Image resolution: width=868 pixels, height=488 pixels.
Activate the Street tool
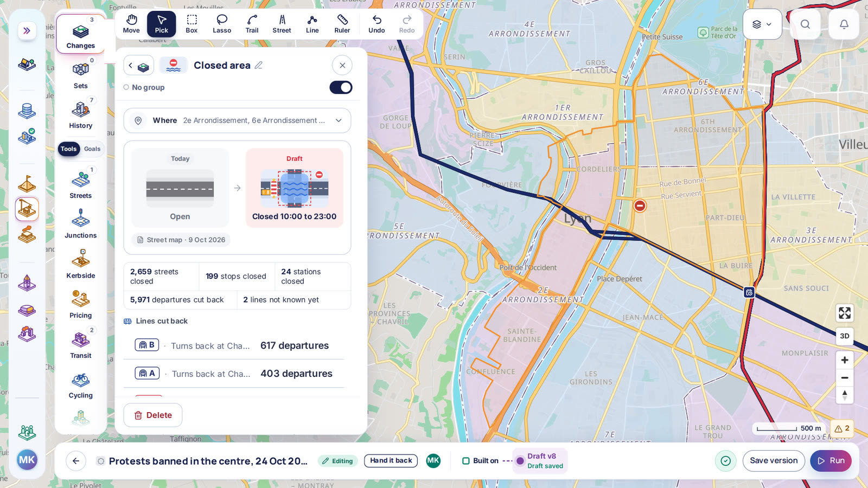tap(282, 24)
